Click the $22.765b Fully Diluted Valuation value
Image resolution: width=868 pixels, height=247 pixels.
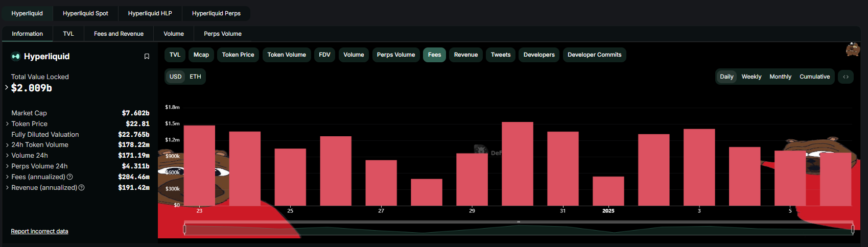(134, 135)
